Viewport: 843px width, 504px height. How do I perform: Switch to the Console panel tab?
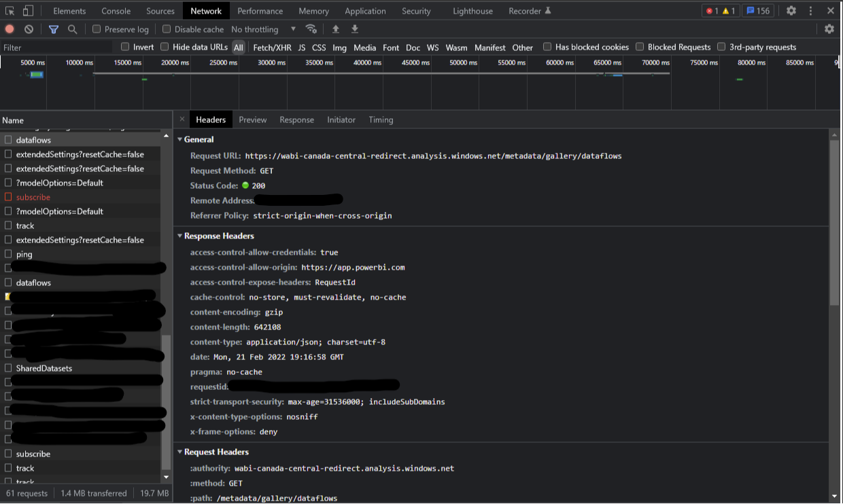pos(116,11)
